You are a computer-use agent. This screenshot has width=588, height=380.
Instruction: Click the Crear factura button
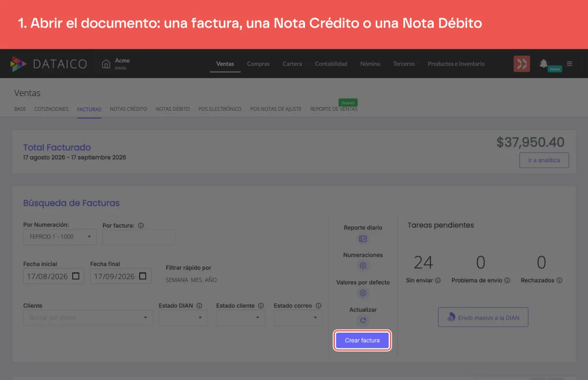pos(362,340)
